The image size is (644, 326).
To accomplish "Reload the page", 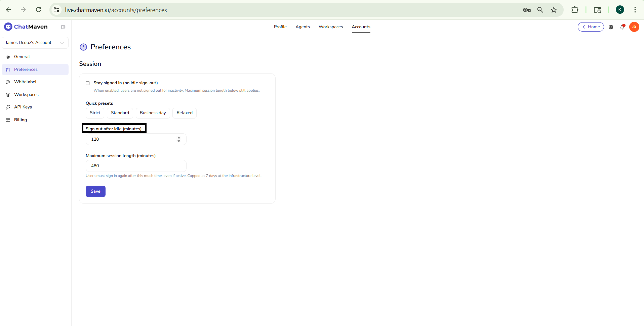I will (x=39, y=10).
